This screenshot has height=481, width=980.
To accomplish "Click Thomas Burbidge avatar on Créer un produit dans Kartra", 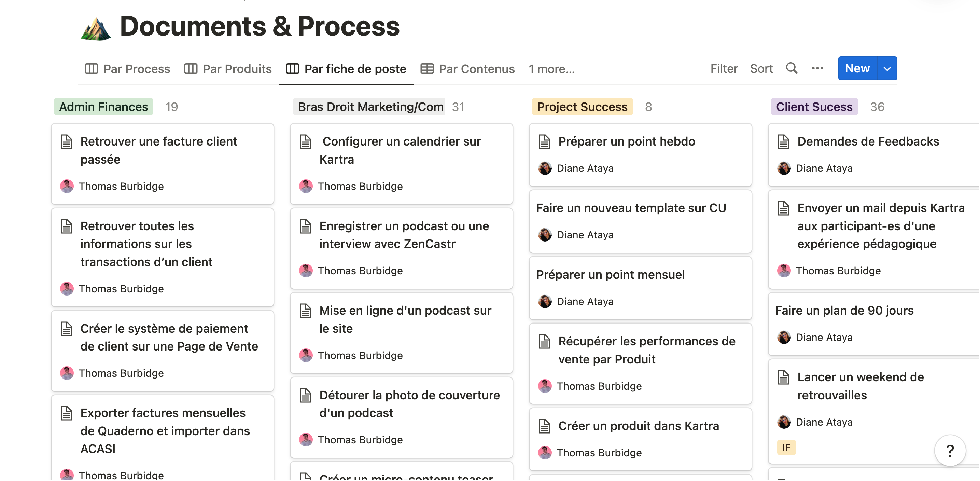I will click(x=545, y=453).
